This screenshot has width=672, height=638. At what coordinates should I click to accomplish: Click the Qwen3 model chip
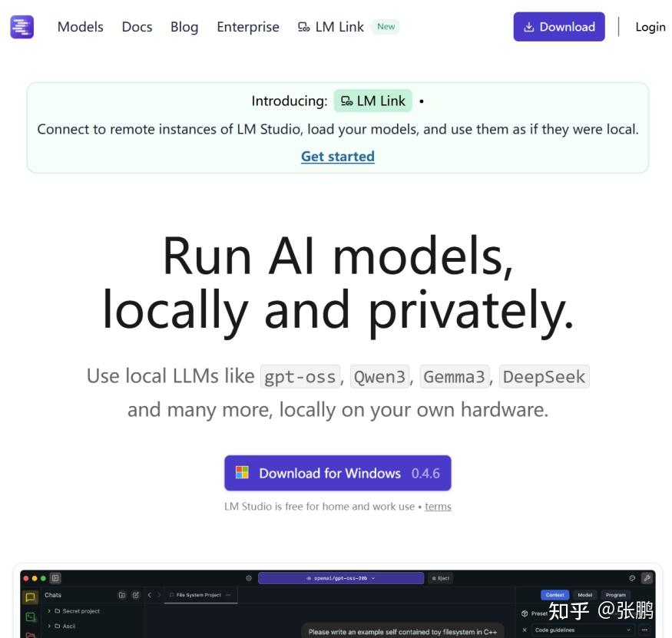point(379,377)
